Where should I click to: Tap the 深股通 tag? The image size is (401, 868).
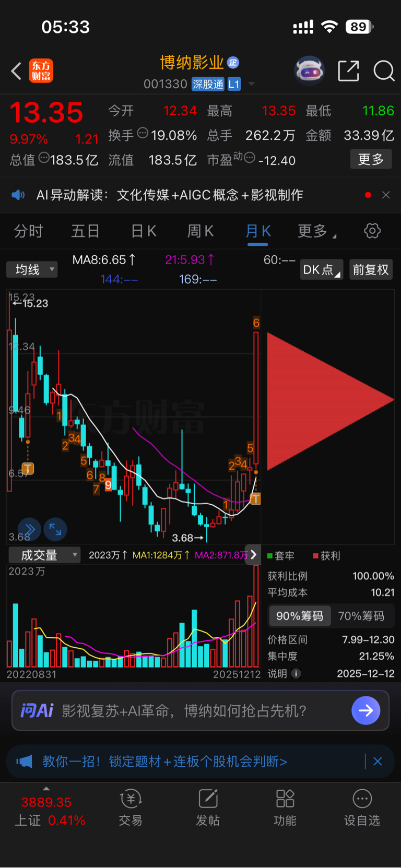coord(208,84)
